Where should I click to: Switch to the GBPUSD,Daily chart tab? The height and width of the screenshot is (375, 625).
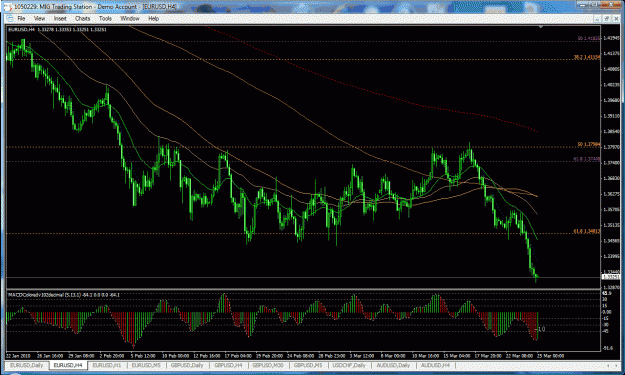click(x=187, y=365)
